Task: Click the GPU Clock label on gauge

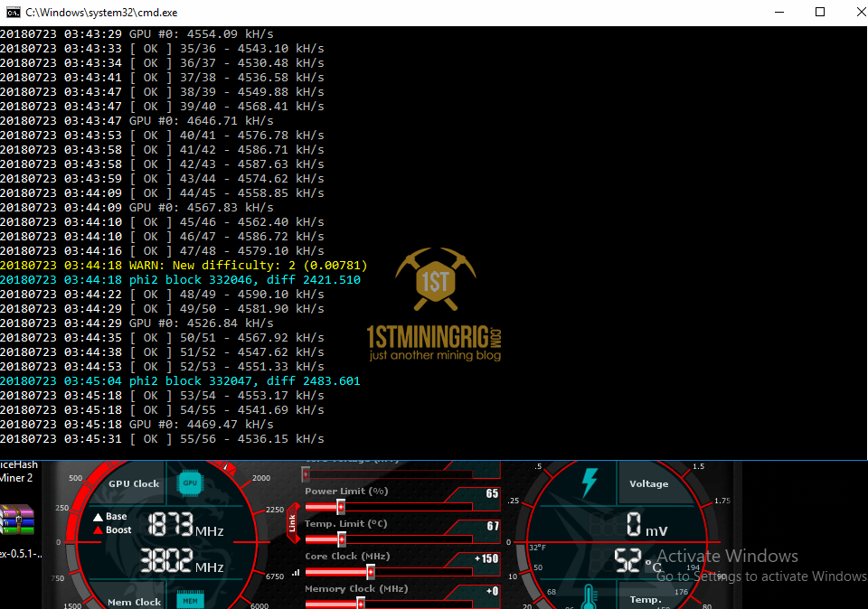Action: [134, 483]
